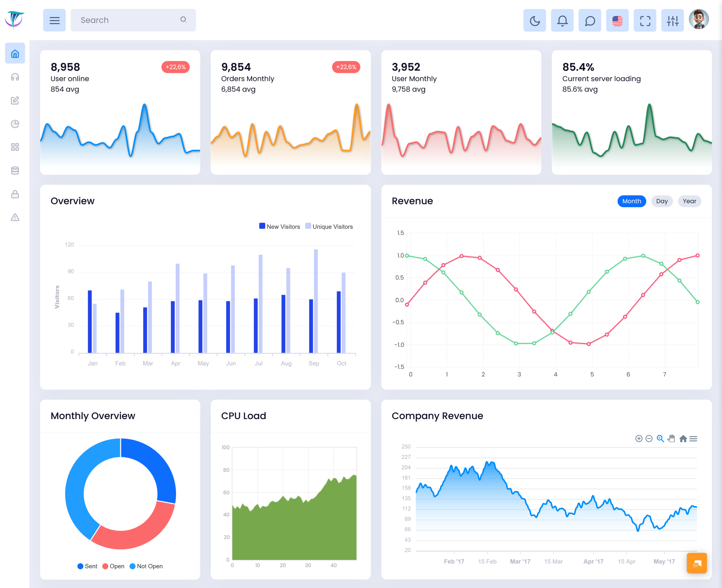Viewport: 722px width, 588px height.
Task: Open the database sidebar item
Action: [x=15, y=170]
